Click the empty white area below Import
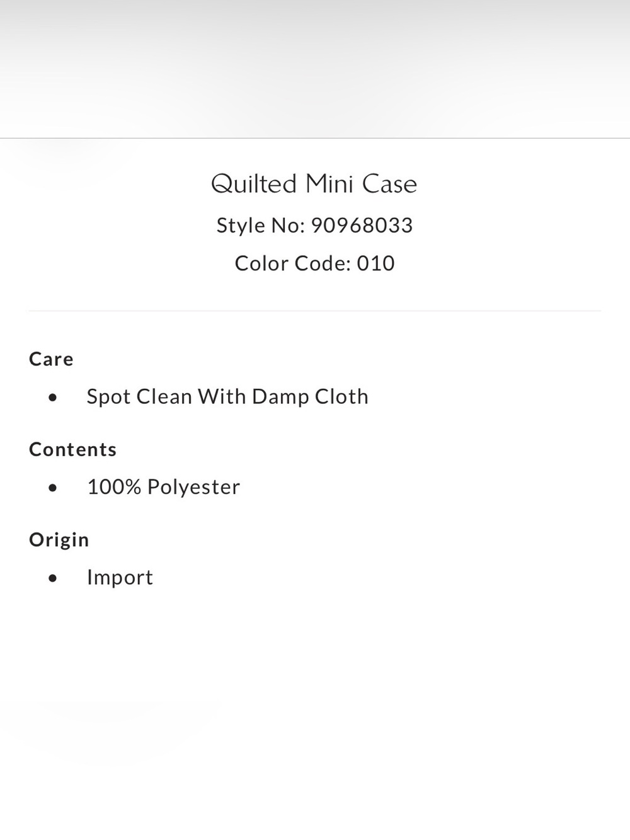630x840 pixels. point(315,712)
